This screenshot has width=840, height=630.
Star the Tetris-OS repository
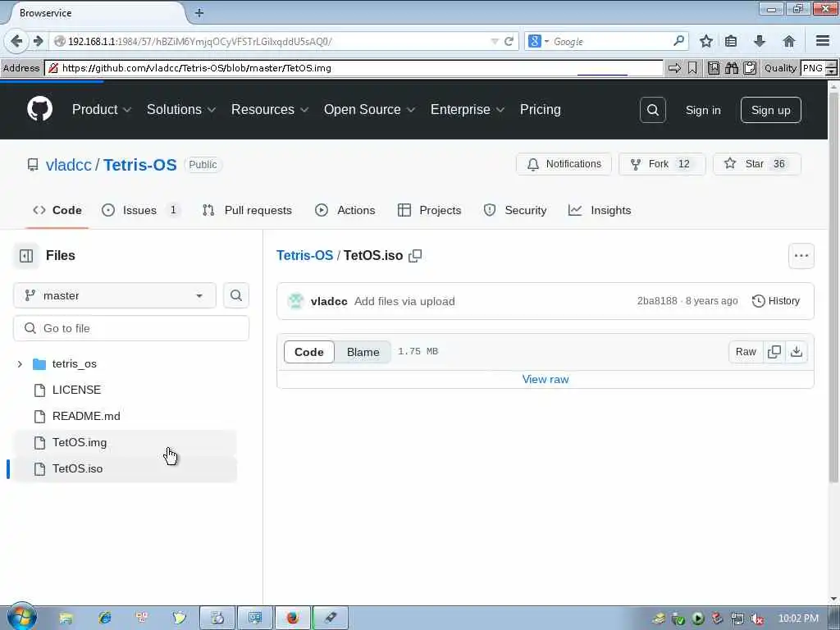[x=757, y=164]
